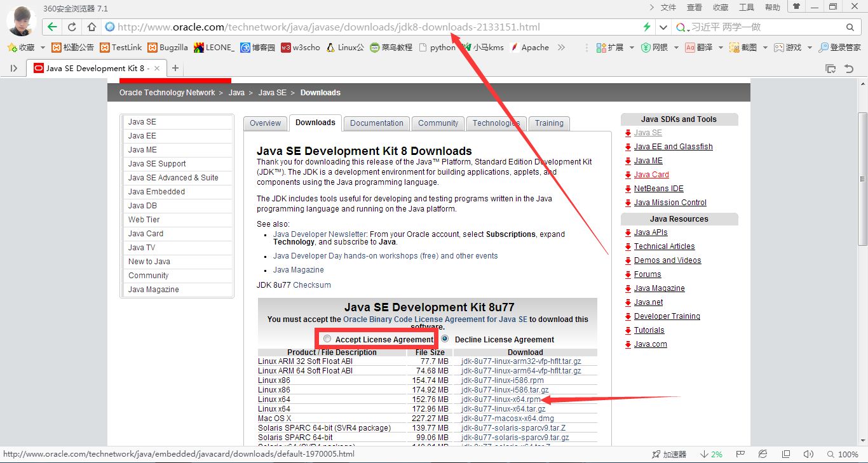This screenshot has width=868, height=463.
Task: Open the 翻译 translate tool
Action: click(x=698, y=48)
